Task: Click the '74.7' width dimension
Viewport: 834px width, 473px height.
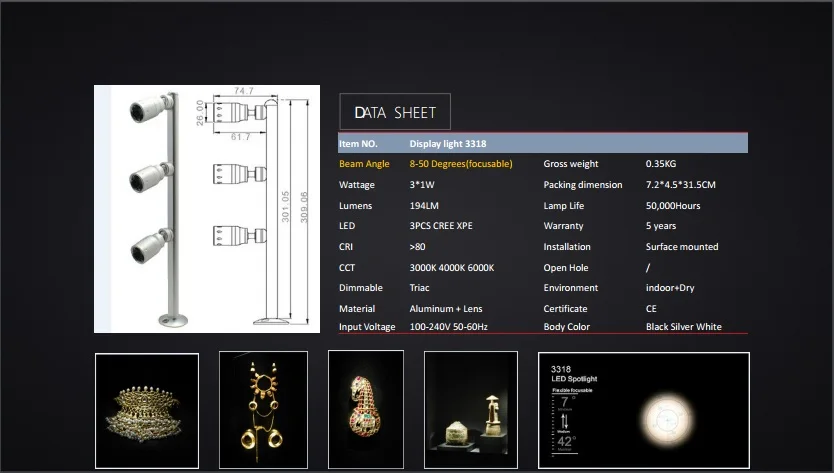Action: tap(244, 90)
